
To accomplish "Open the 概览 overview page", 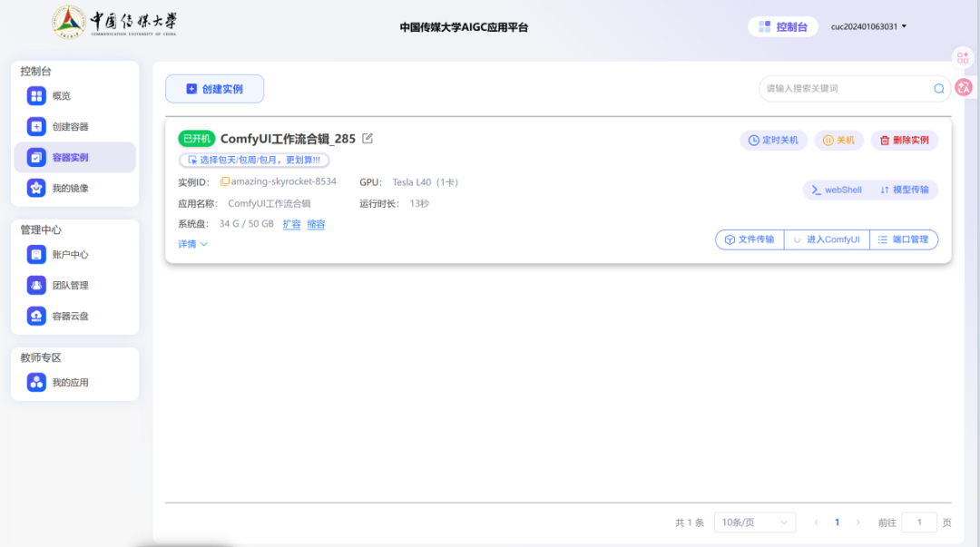I will 74,95.
